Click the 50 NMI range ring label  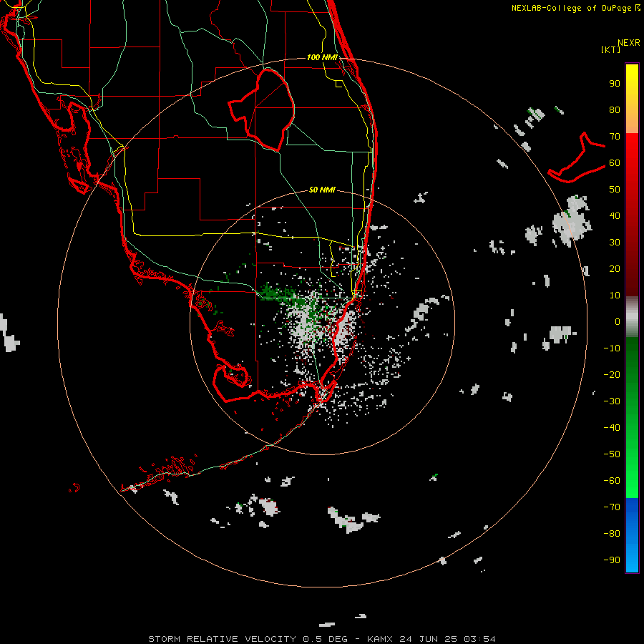coord(322,190)
